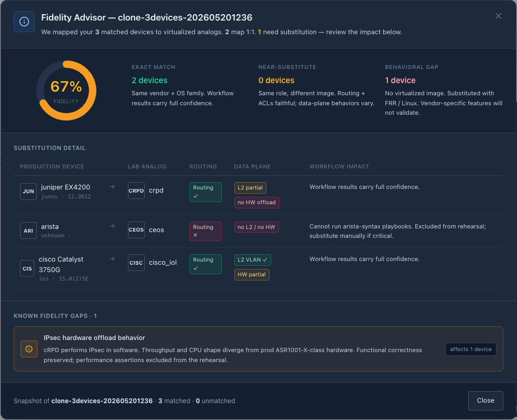The height and width of the screenshot is (420, 517).
Task: Click the Routing failed tag for ceos
Action: 205,231
